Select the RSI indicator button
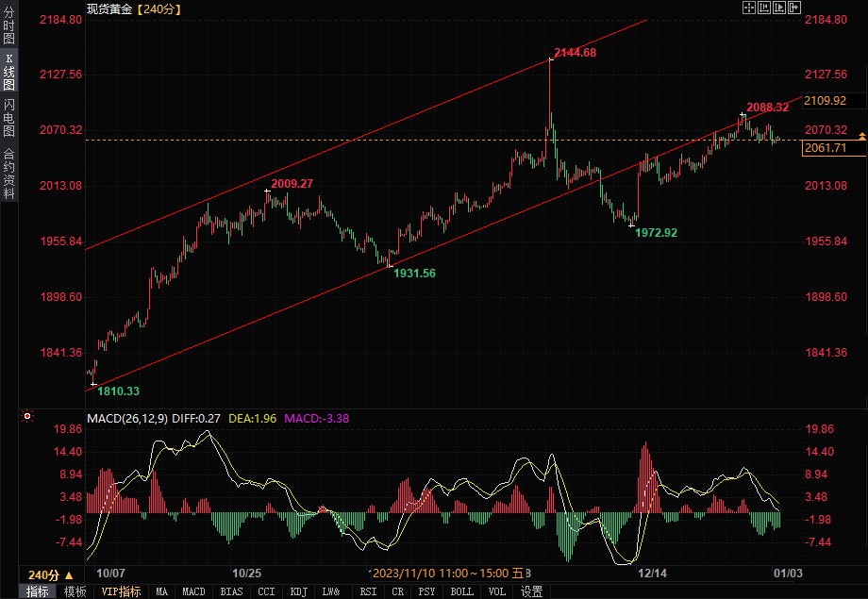The width and height of the screenshot is (868, 599). (368, 591)
